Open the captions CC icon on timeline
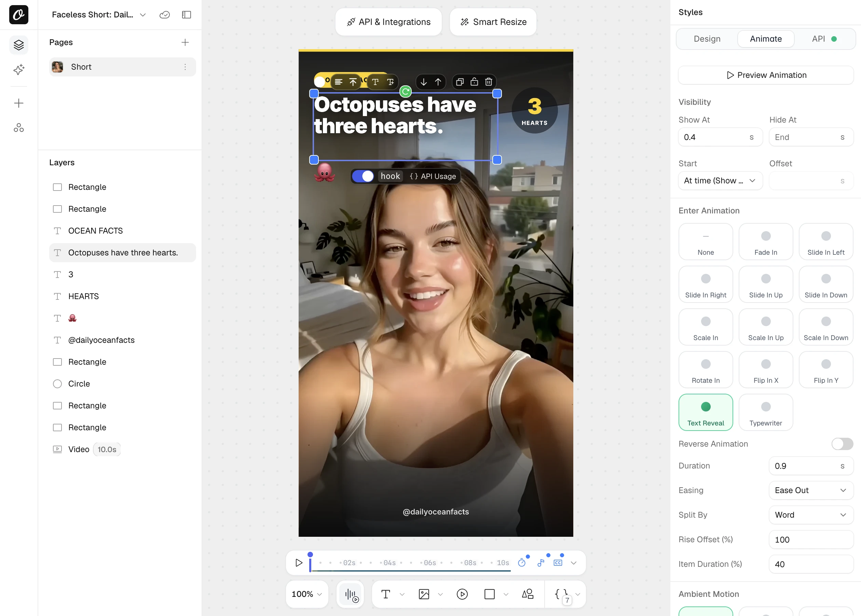The height and width of the screenshot is (616, 861). click(558, 563)
